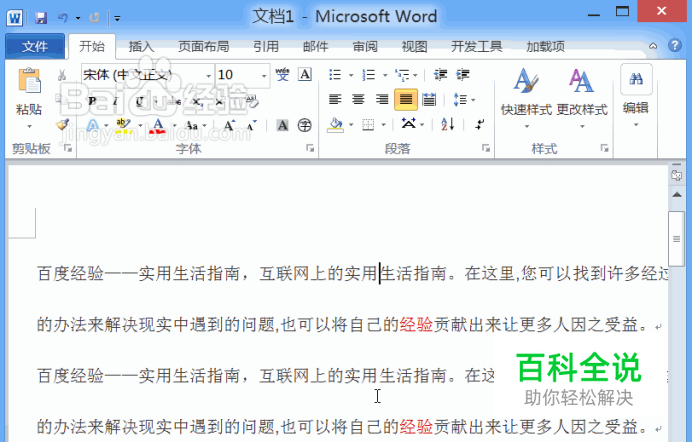
Task: Select the Format Painter brush icon
Action: pos(62,125)
